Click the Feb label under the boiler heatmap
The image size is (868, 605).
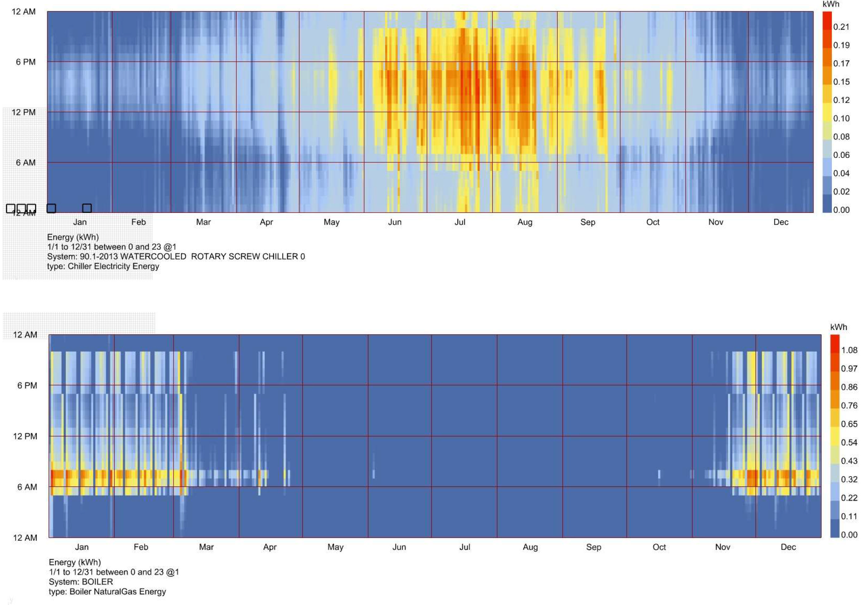(x=141, y=547)
